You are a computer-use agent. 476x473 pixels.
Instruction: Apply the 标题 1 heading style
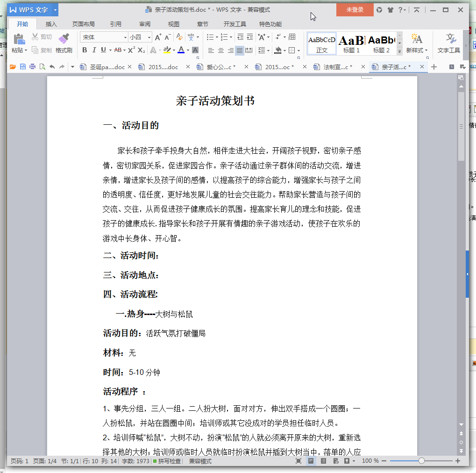click(x=352, y=44)
